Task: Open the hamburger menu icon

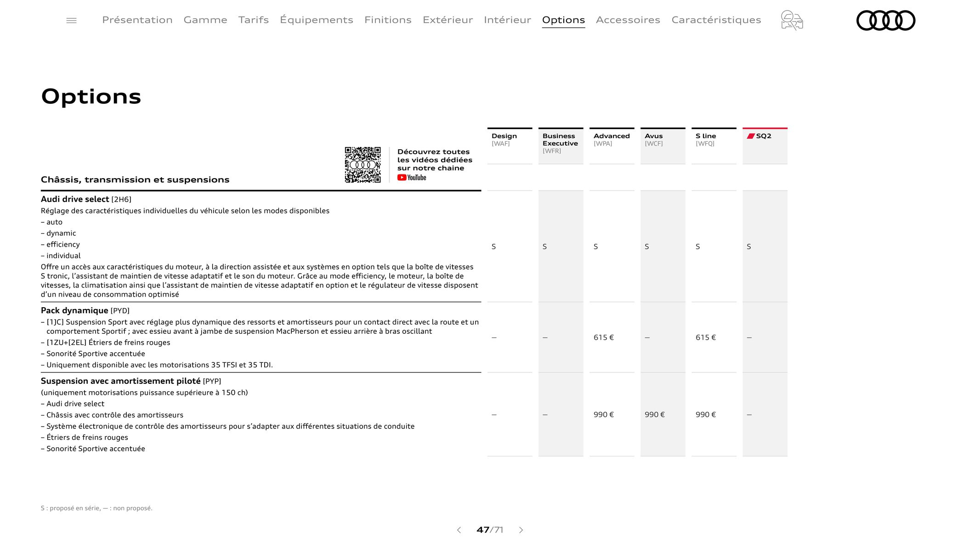Action: click(71, 21)
